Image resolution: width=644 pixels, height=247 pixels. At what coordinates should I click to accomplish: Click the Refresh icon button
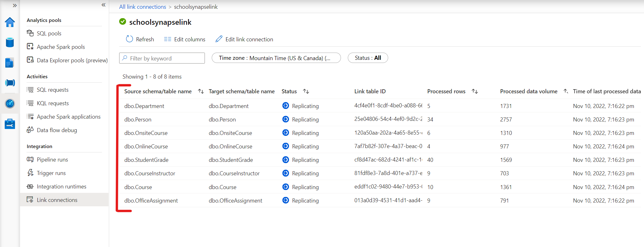(129, 39)
